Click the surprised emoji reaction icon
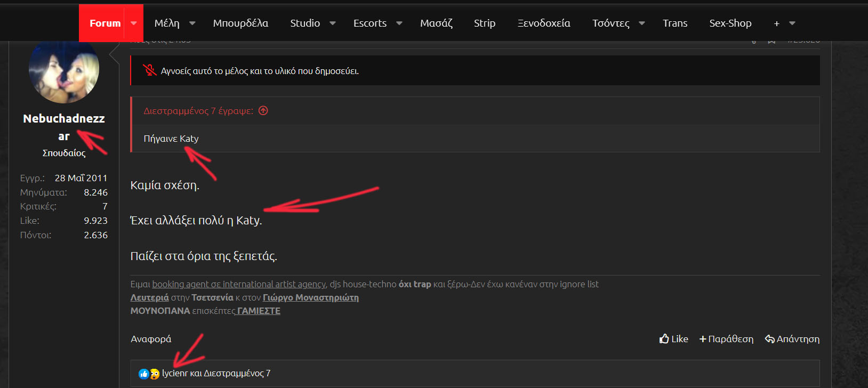 click(155, 374)
